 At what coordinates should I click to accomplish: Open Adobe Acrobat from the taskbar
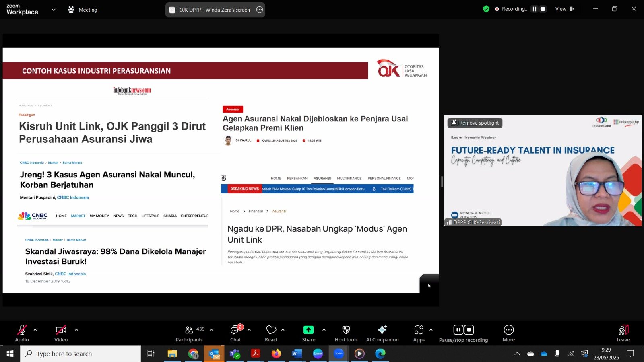256,354
